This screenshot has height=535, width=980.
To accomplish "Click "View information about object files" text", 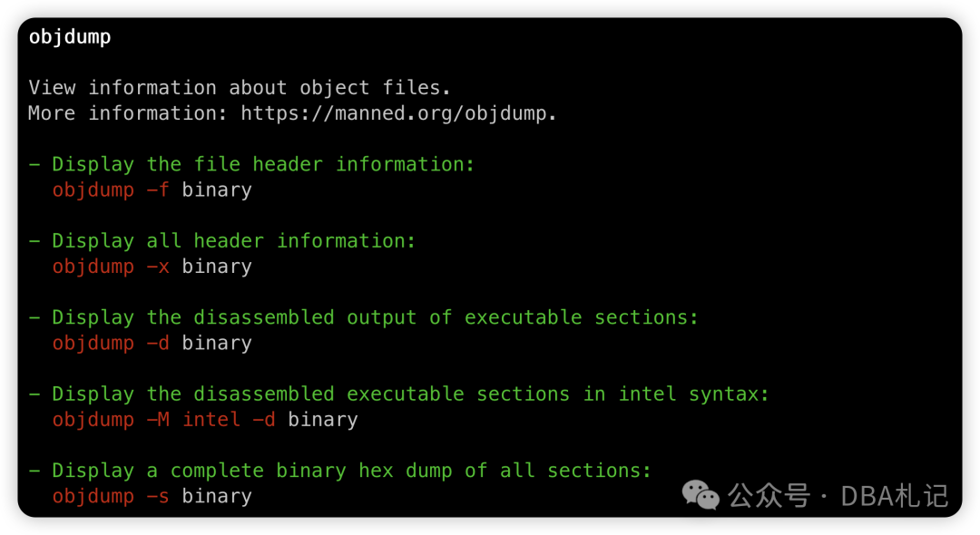I will tap(240, 88).
